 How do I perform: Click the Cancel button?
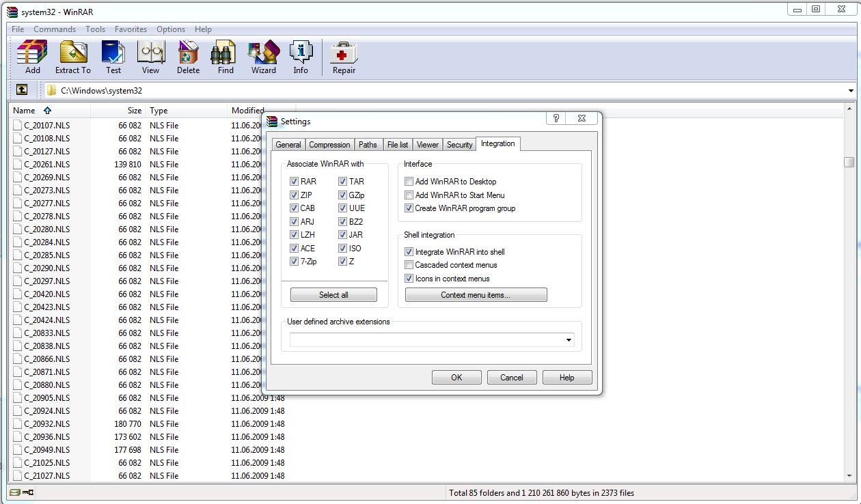pyautogui.click(x=511, y=378)
